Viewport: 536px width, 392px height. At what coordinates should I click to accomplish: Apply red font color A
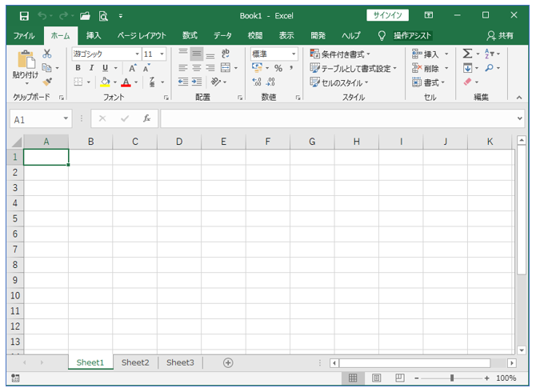pyautogui.click(x=126, y=82)
